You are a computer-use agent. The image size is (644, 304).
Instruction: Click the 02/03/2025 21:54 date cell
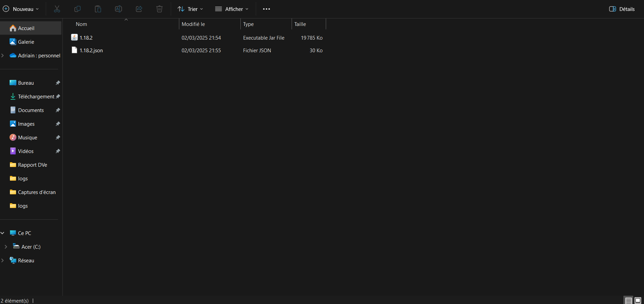pos(201,38)
